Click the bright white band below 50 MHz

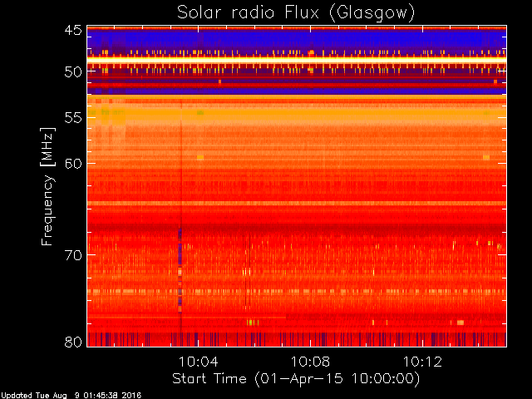295,62
